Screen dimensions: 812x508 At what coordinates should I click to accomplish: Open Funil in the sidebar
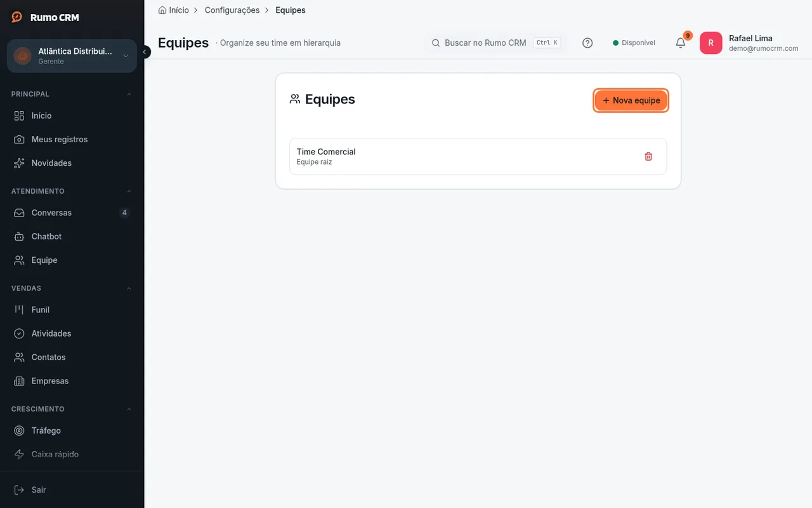pyautogui.click(x=72, y=310)
